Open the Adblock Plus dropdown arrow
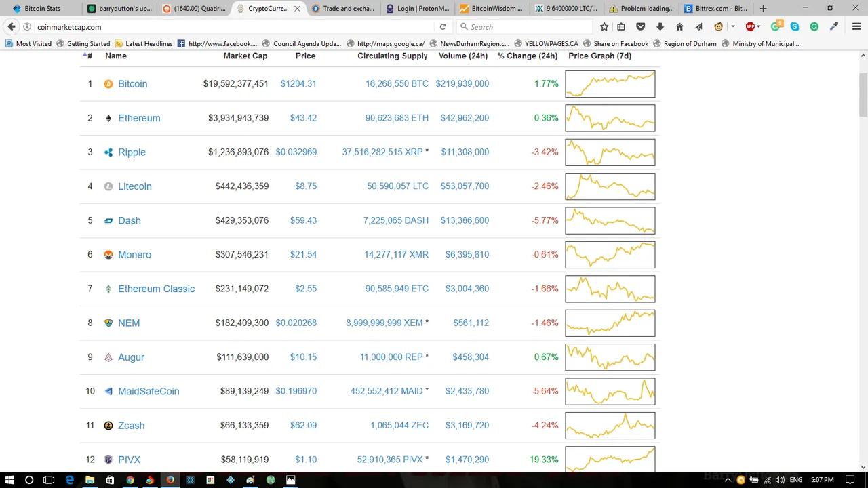Image resolution: width=868 pixels, height=488 pixels. 759,27
